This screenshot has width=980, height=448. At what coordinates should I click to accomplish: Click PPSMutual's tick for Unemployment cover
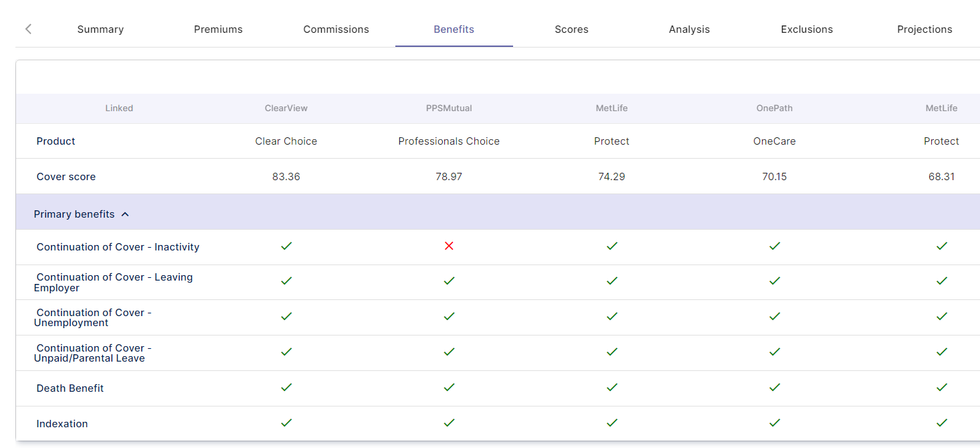tap(449, 316)
